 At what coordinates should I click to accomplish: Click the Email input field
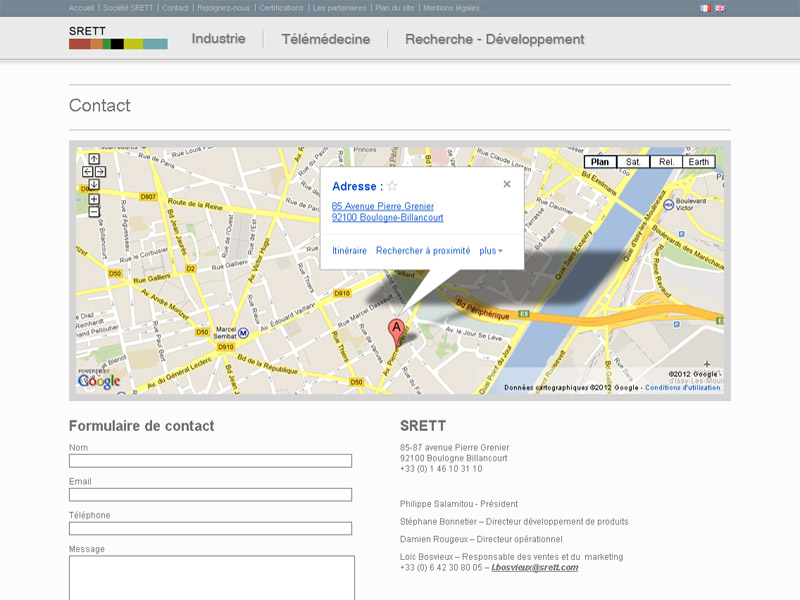tap(210, 494)
